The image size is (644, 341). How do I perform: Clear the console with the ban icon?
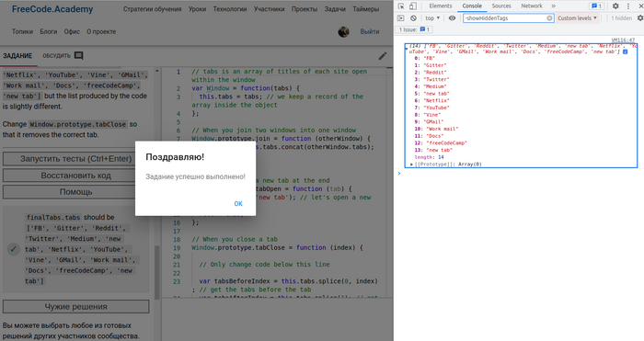[x=414, y=18]
